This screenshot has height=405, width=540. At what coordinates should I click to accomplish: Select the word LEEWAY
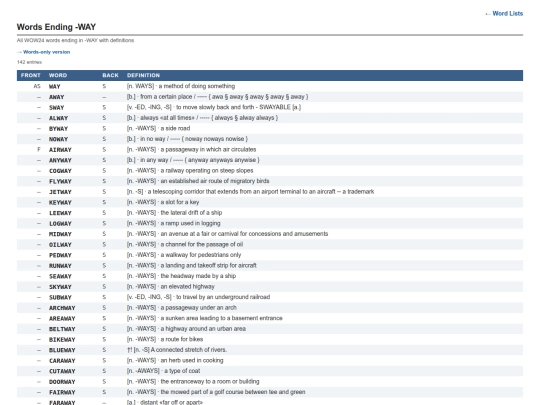point(60,213)
